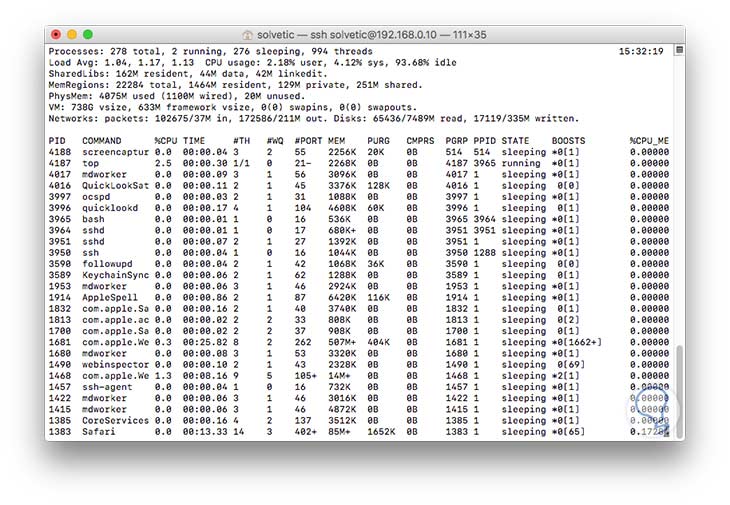
Task: Click the 'MemRegions: 22284 total' line
Action: point(235,85)
